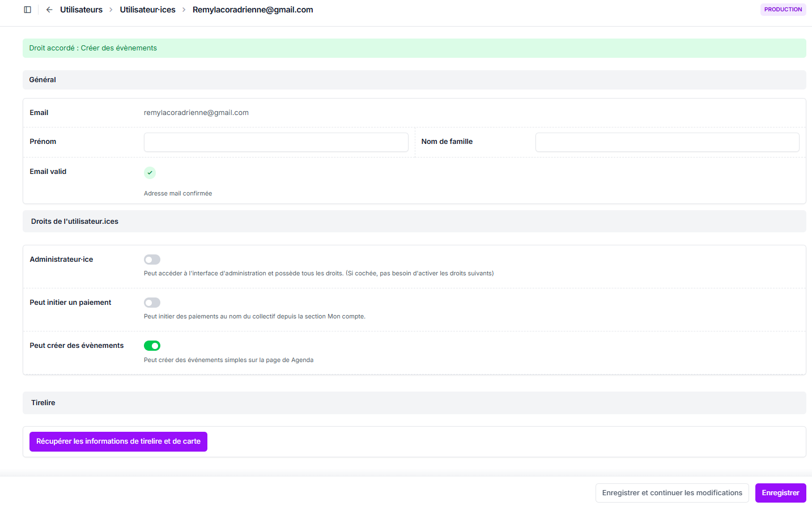
Task: Click the green Droit accordé notification banner
Action: click(x=414, y=48)
